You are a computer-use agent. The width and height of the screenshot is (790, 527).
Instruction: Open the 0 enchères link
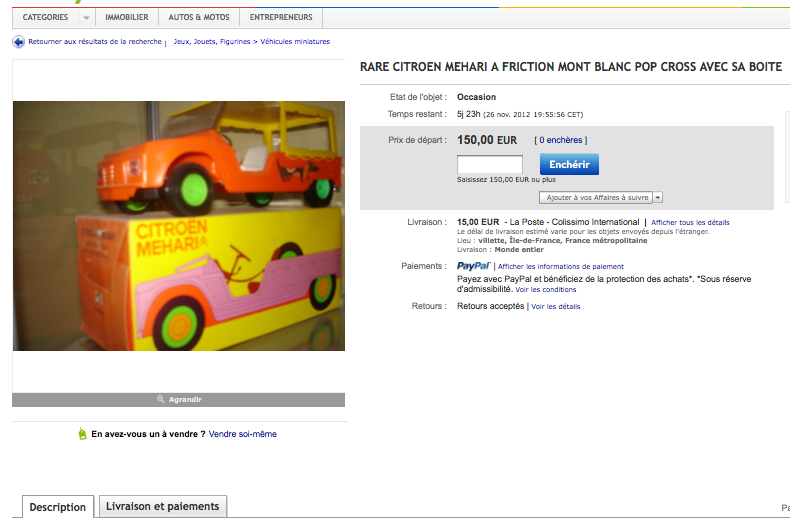pos(561,140)
